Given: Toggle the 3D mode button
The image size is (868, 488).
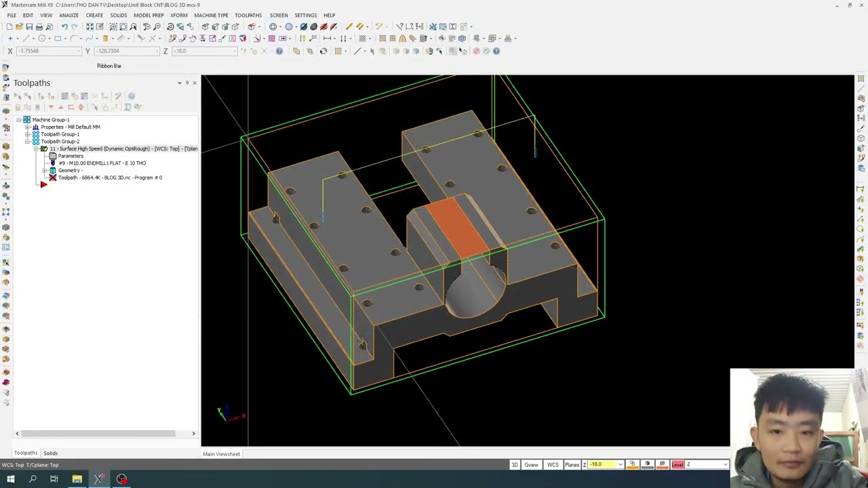Looking at the screenshot, I should (515, 464).
